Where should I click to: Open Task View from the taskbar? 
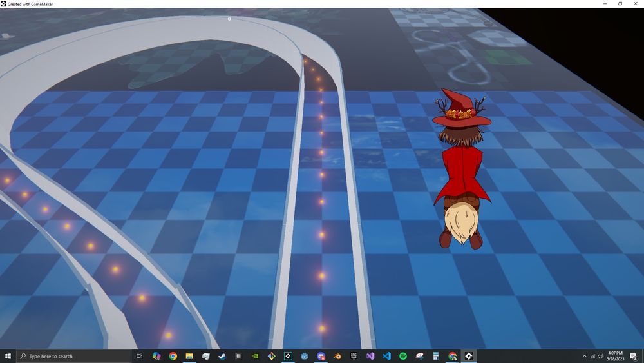click(140, 356)
